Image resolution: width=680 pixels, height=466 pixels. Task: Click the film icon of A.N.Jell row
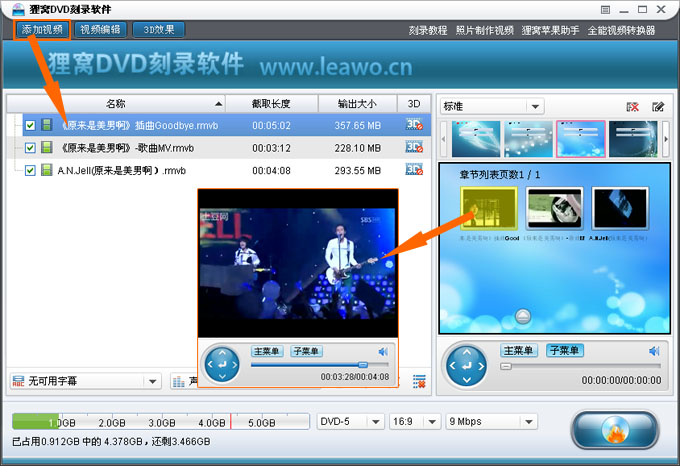point(46,170)
